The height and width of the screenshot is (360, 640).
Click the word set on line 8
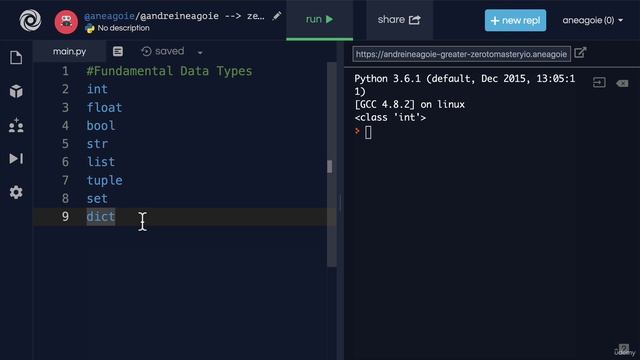97,198
